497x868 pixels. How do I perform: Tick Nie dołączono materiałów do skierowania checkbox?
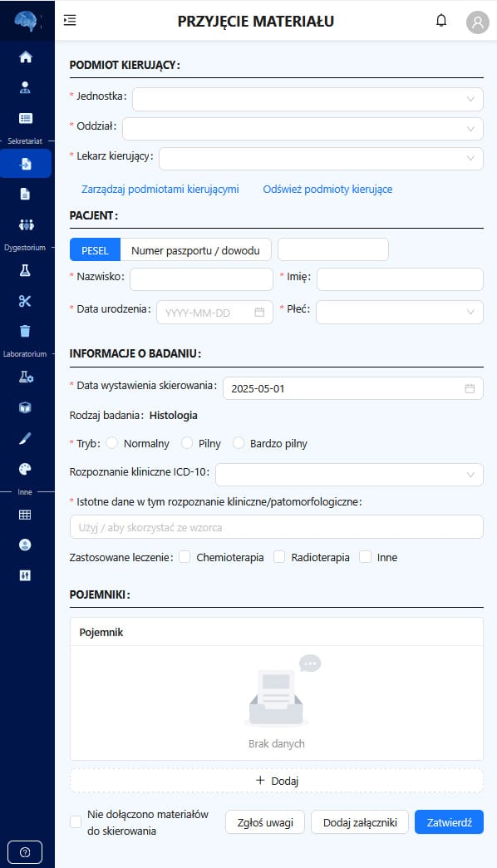click(76, 822)
